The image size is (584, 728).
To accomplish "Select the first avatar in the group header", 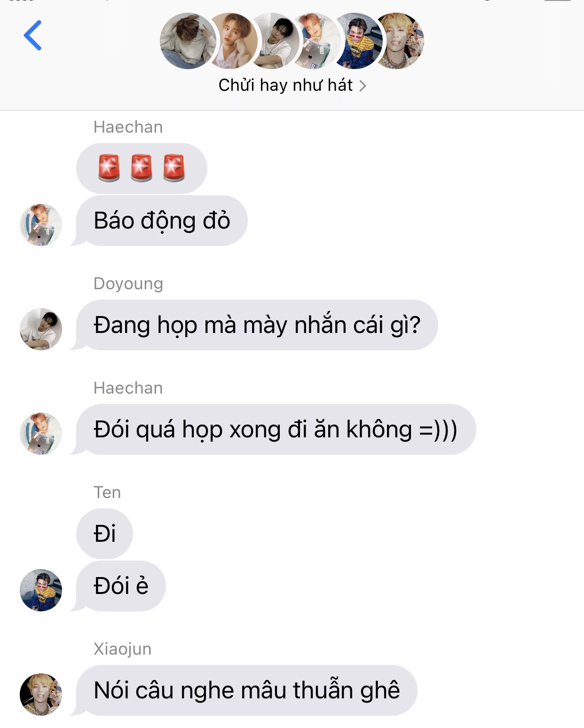I will tap(188, 41).
